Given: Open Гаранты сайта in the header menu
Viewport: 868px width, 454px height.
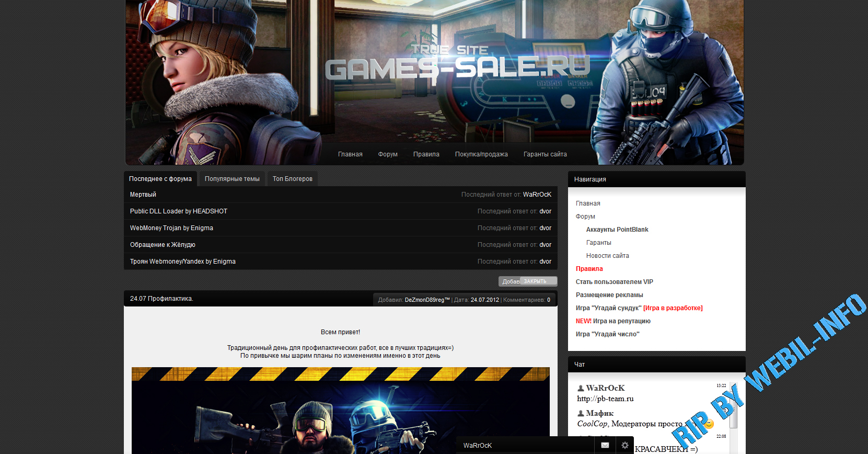Looking at the screenshot, I should pos(545,154).
